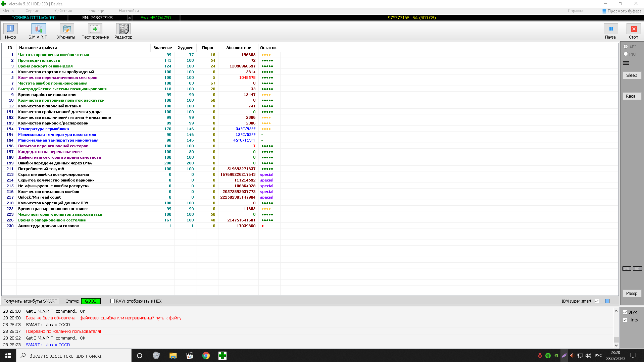This screenshot has height=362, width=644.
Task: Click TOSHIBA DT01ACA050 device label
Action: tap(34, 18)
